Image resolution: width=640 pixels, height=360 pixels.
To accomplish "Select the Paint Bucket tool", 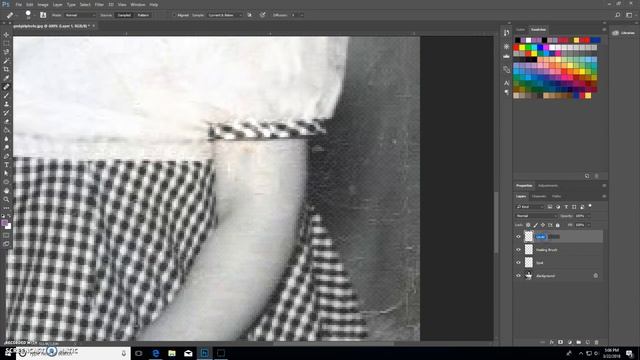I will (6, 130).
